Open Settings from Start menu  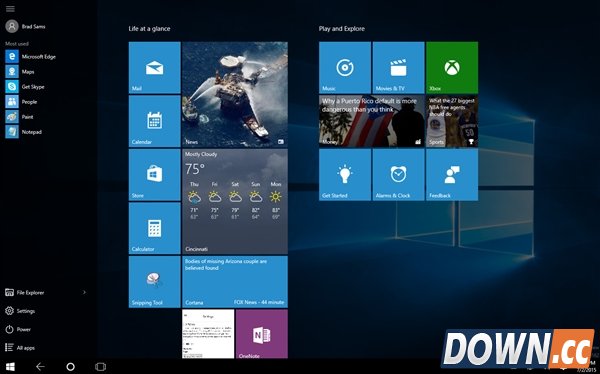coord(20,311)
